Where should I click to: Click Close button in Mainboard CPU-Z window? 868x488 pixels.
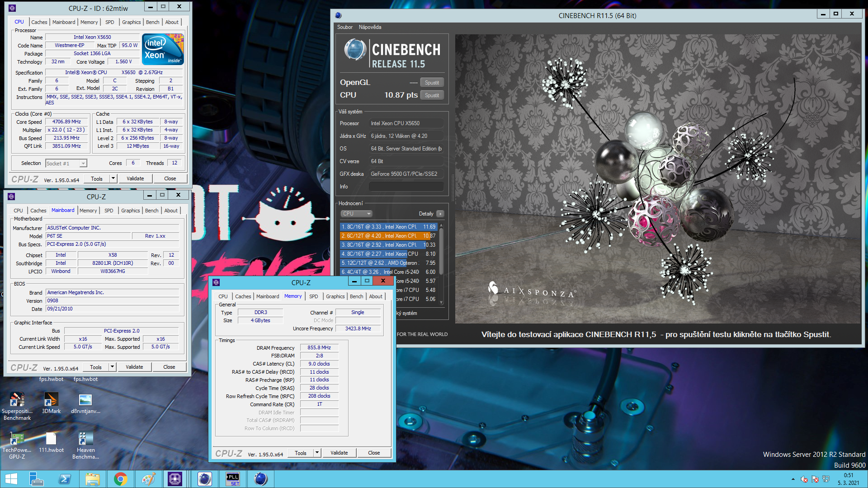[x=169, y=367]
